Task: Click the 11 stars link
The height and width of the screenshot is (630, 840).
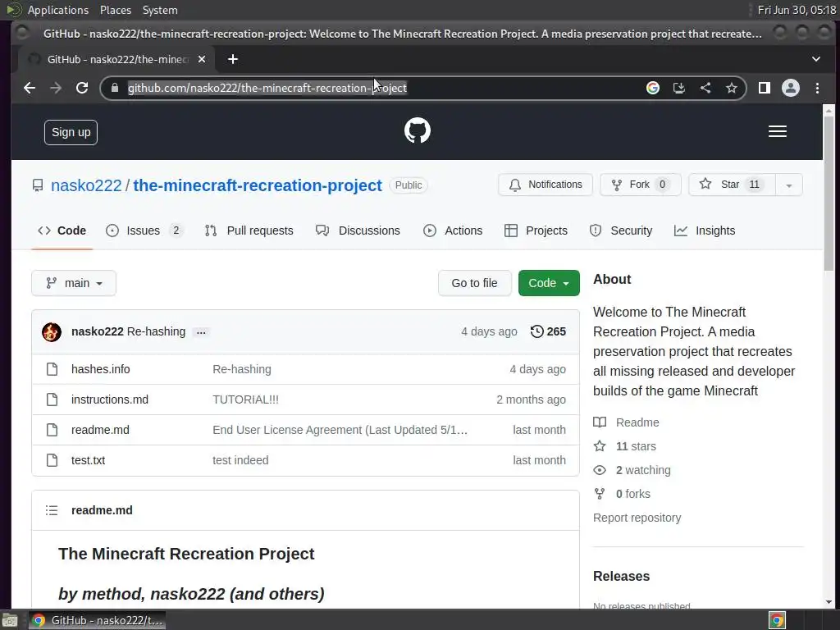Action: click(624, 446)
